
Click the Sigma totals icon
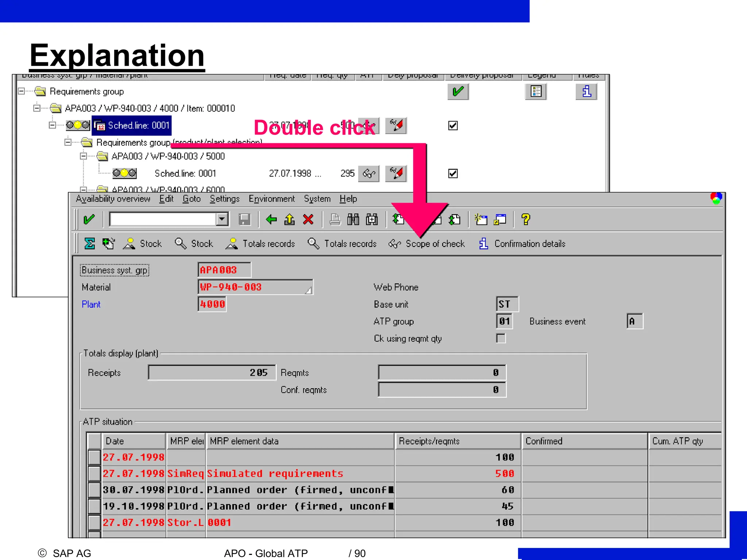(x=90, y=244)
